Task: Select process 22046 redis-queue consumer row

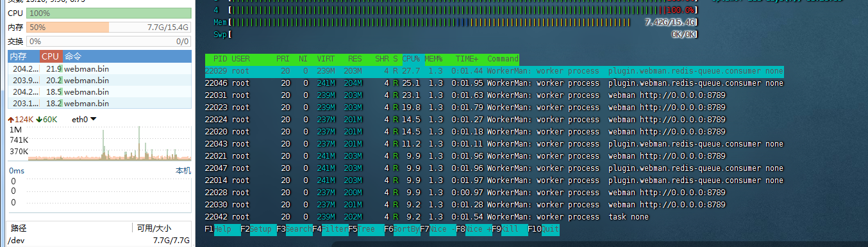Action: click(494, 83)
